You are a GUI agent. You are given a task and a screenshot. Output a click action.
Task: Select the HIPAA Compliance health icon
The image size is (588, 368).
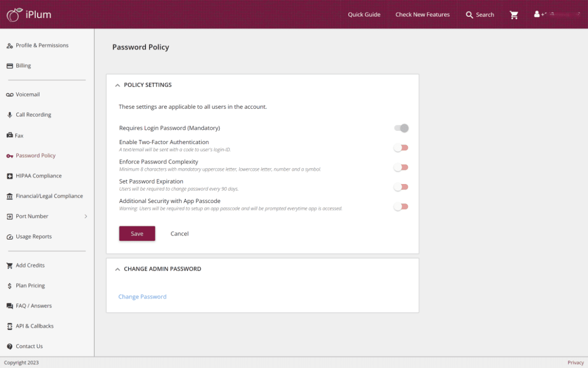pyautogui.click(x=9, y=176)
